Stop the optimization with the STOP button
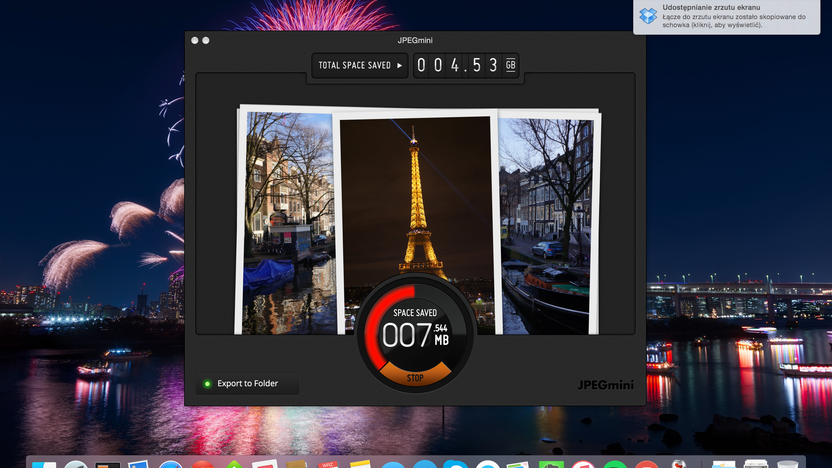The width and height of the screenshot is (832, 468). (415, 376)
